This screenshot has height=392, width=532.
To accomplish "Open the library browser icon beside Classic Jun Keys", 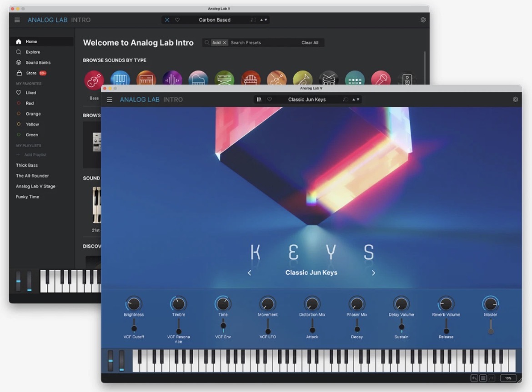I will coord(259,99).
